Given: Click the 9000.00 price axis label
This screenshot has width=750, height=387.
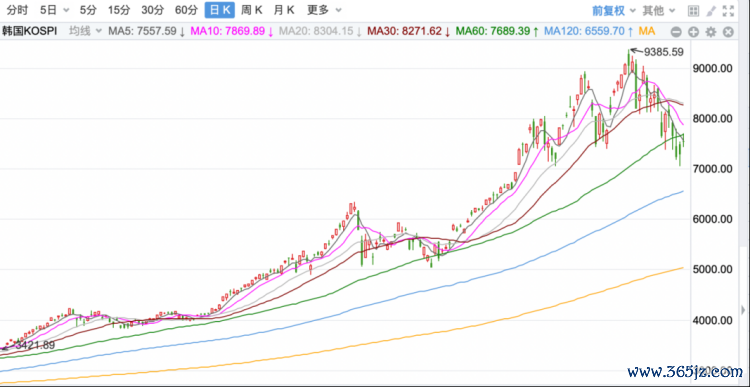Looking at the screenshot, I should 713,68.
